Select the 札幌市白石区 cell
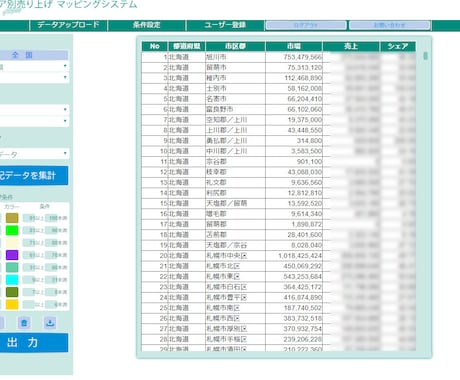The image size is (460, 380). [235, 287]
